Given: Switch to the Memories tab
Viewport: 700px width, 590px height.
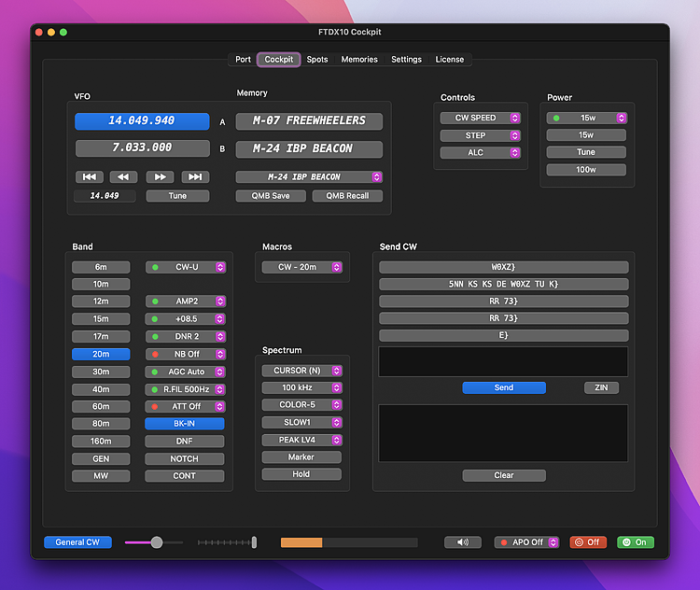Looking at the screenshot, I should pos(359,60).
